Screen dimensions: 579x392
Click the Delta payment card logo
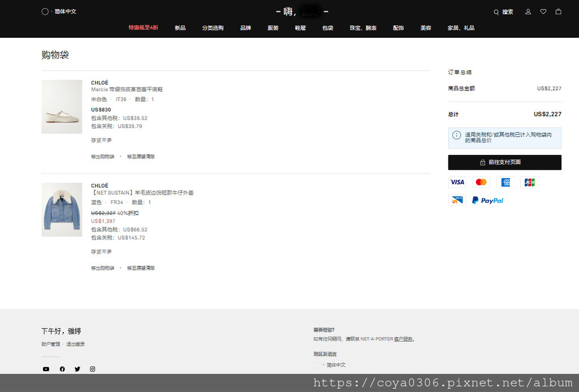coord(457,200)
